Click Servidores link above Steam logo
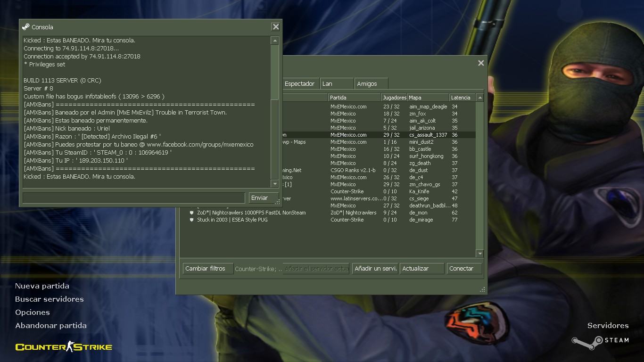 (608, 326)
